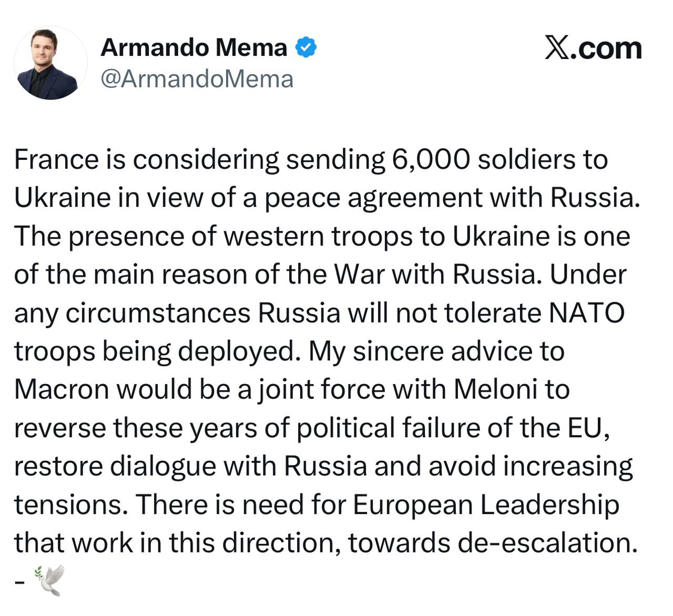The image size is (673, 616).
Task: Click the blue verified checkmark badge
Action: 306,48
